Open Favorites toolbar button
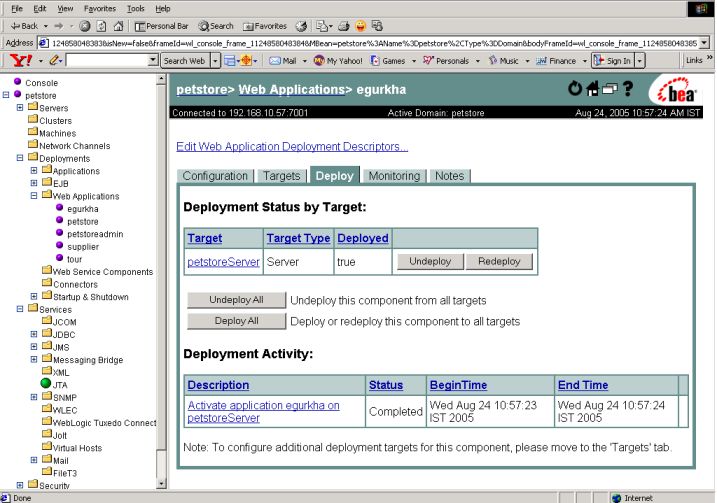The image size is (717, 503). coord(265,26)
